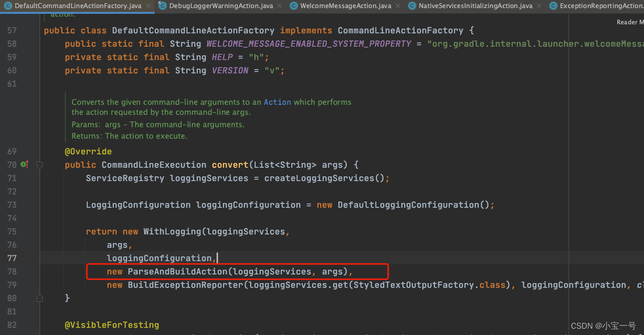The image size is (644, 335).
Task: Switch to the WelcomeMessageAction.java tab
Action: (346, 6)
